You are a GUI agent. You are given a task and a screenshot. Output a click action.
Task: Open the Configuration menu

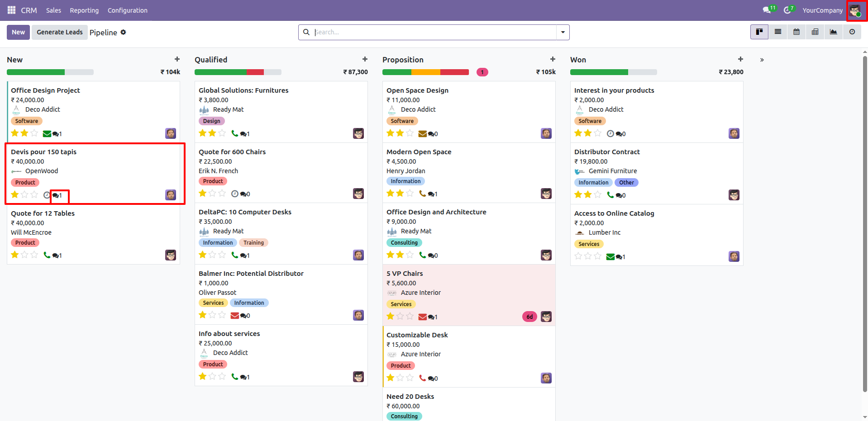[128, 10]
